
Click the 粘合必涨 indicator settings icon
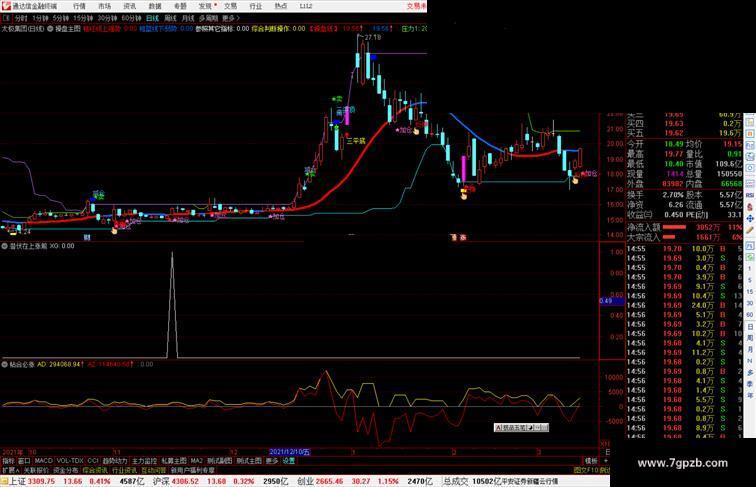(x=5, y=365)
